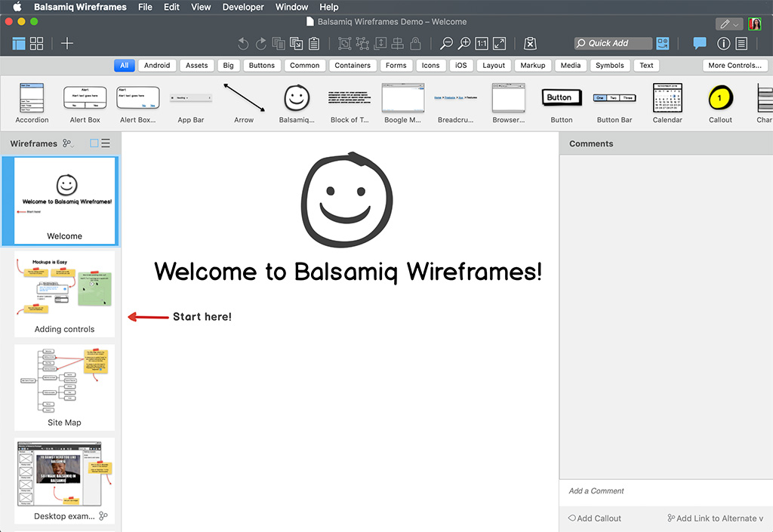This screenshot has width=773, height=532.
Task: Click the add new wireframe plus icon
Action: tap(67, 44)
